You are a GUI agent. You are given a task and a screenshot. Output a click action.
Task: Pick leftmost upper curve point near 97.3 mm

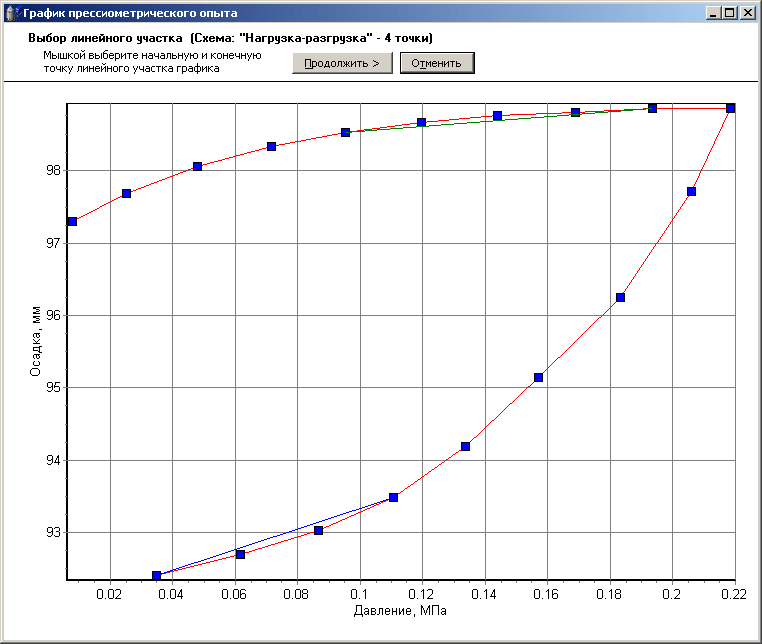click(x=73, y=221)
